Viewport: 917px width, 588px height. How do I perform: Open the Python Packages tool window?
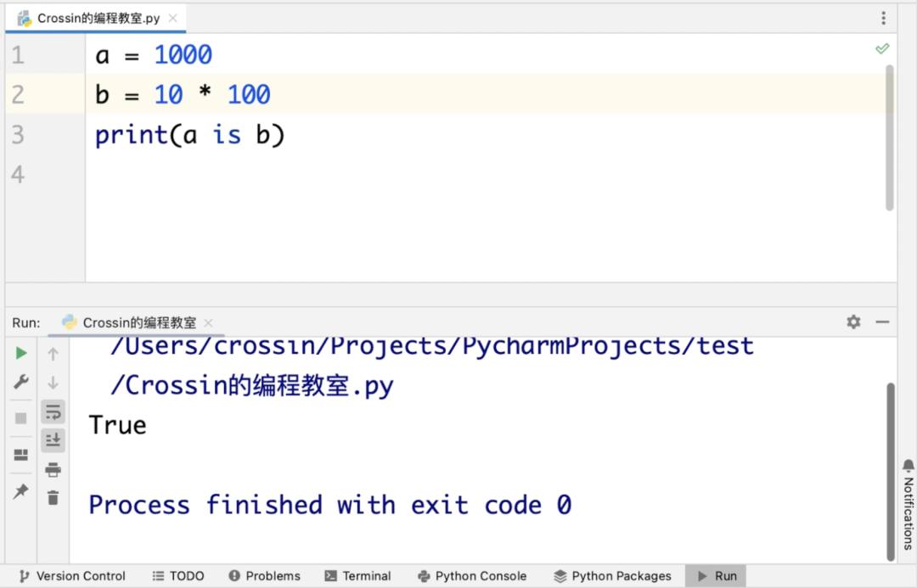click(612, 576)
